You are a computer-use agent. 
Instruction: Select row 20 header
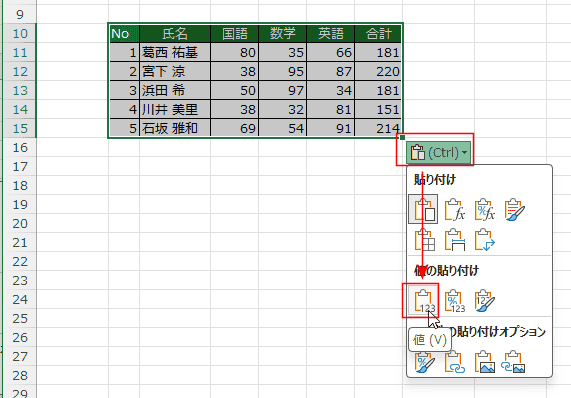point(20,223)
